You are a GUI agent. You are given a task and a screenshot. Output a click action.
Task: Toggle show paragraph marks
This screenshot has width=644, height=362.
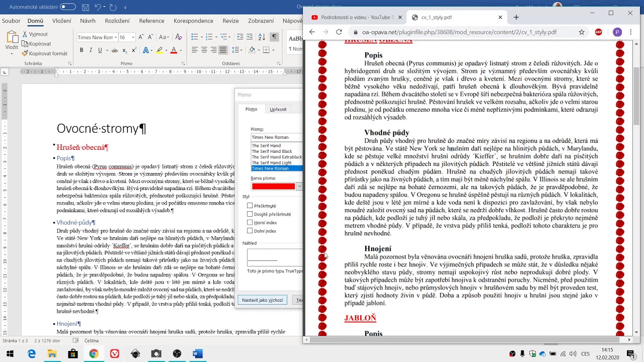pos(274,37)
